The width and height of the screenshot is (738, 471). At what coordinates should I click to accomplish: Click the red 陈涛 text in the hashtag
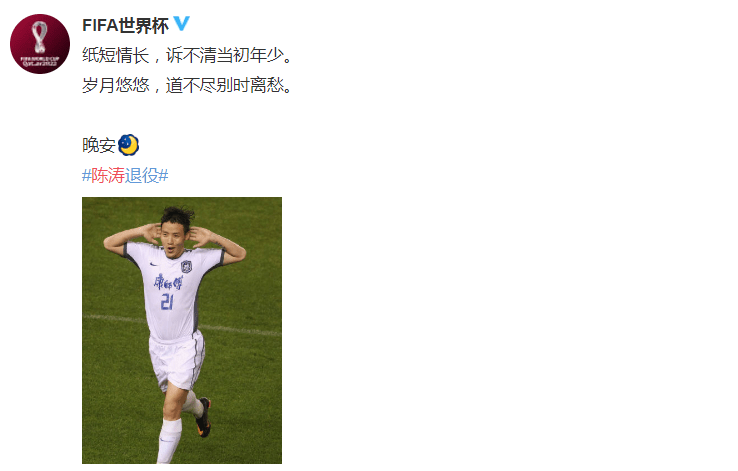108,176
